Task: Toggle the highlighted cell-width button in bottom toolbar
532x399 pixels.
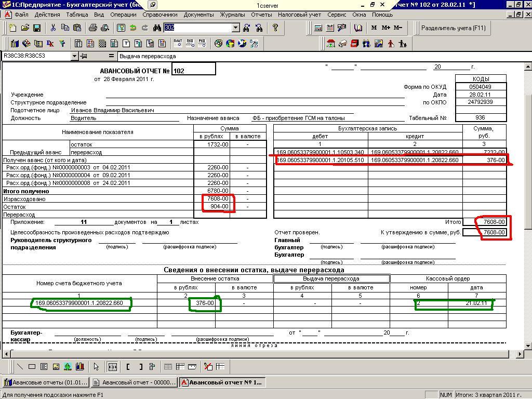Action: pyautogui.click(x=112, y=367)
